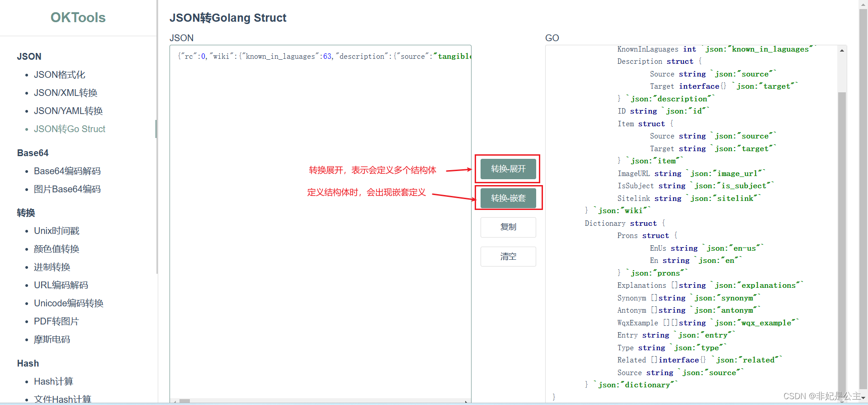868x405 pixels.
Task: Click the JSON section heading in sidebar
Action: [29, 57]
